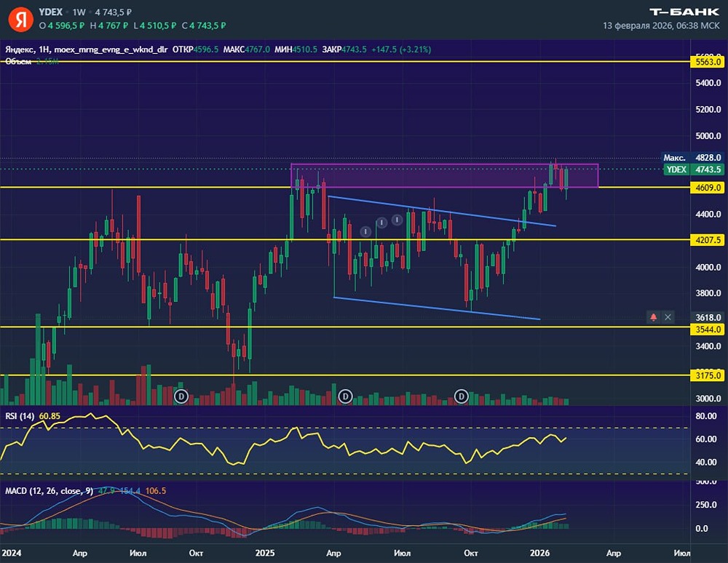Click third I event marker on chart
This screenshot has width=728, height=563.
click(x=397, y=220)
